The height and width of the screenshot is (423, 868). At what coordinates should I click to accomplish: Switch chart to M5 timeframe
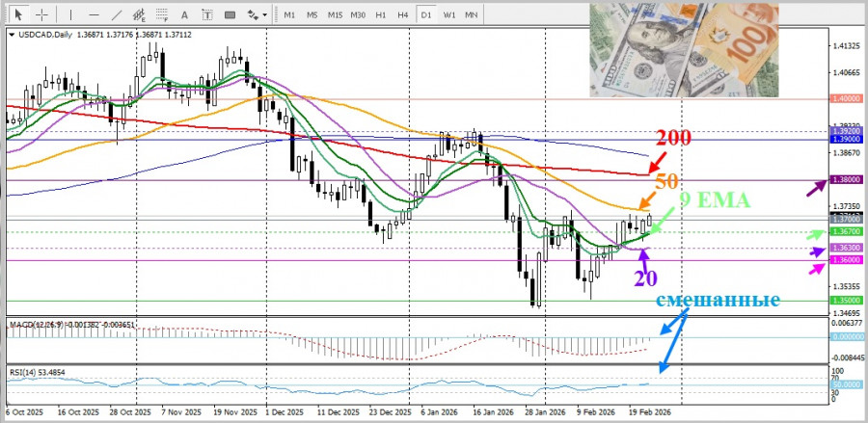(x=312, y=14)
